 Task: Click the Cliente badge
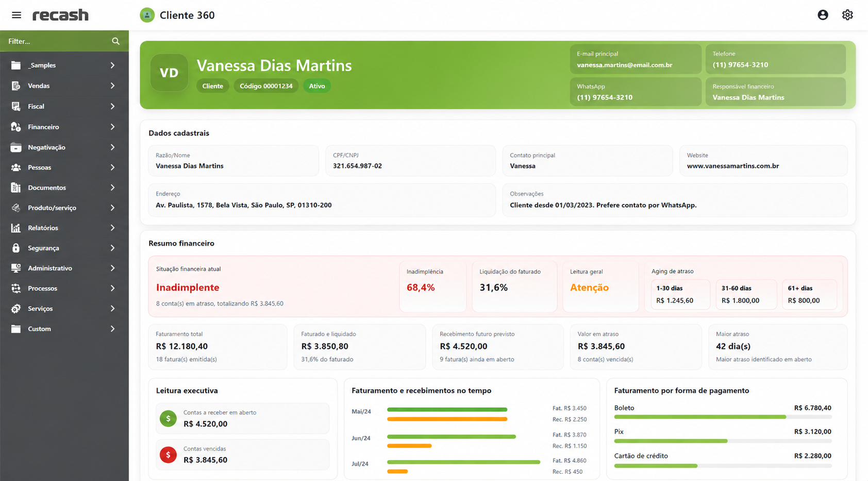click(x=212, y=86)
